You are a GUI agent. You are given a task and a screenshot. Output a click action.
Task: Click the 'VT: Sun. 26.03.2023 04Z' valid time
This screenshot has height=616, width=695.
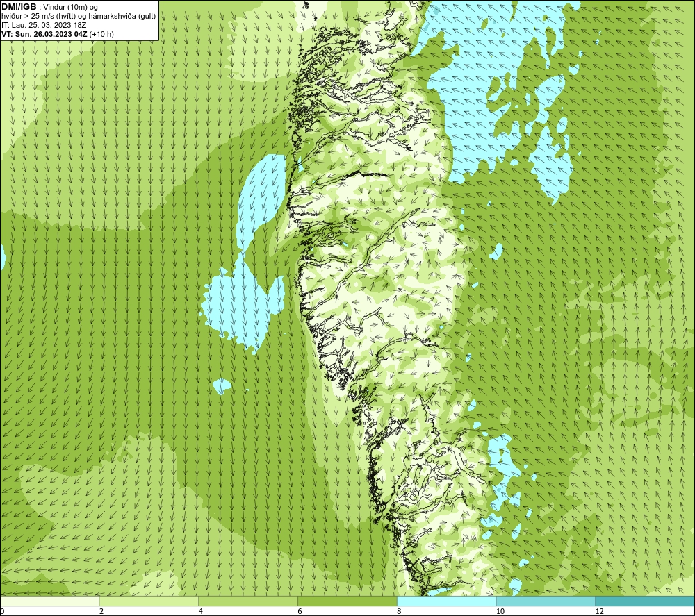tap(44, 34)
